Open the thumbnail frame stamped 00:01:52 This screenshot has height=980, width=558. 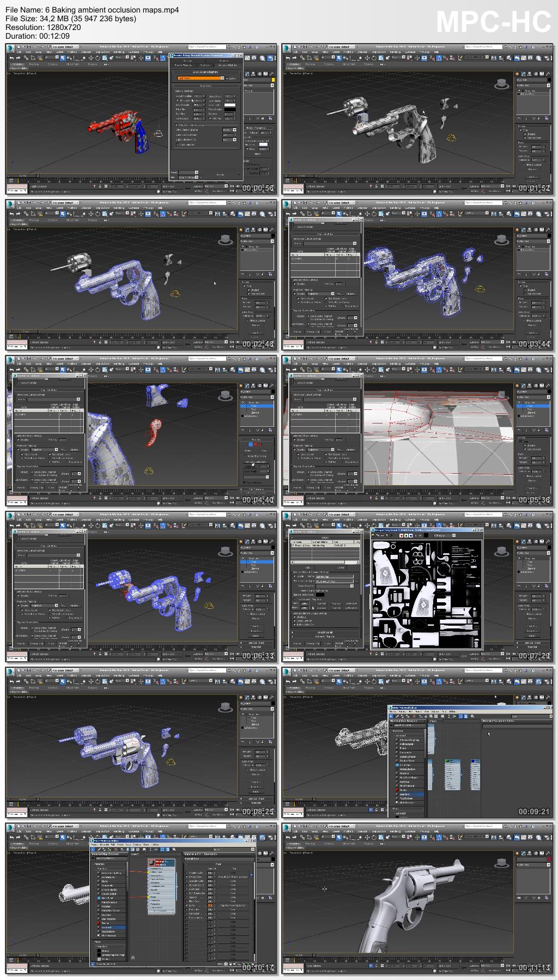pyautogui.click(x=417, y=119)
